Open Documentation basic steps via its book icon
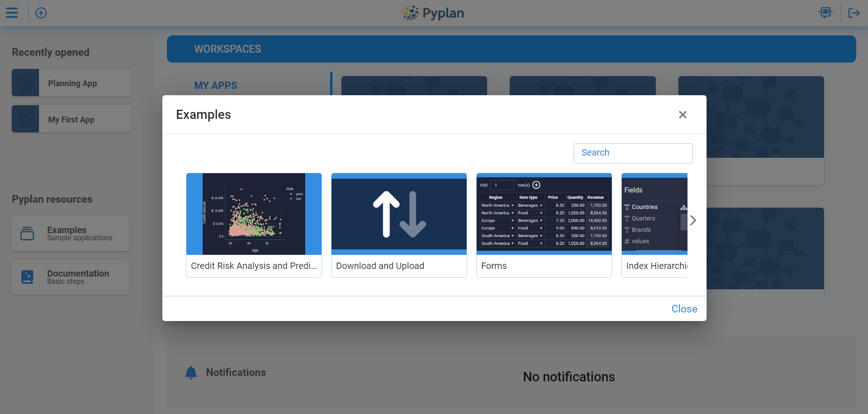This screenshot has width=868, height=414. [x=27, y=277]
